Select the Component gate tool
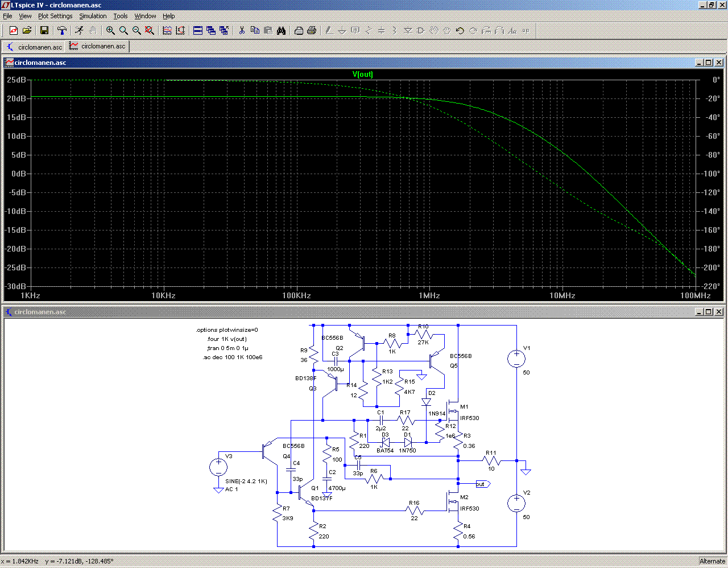The height and width of the screenshot is (568, 728). pyautogui.click(x=421, y=31)
